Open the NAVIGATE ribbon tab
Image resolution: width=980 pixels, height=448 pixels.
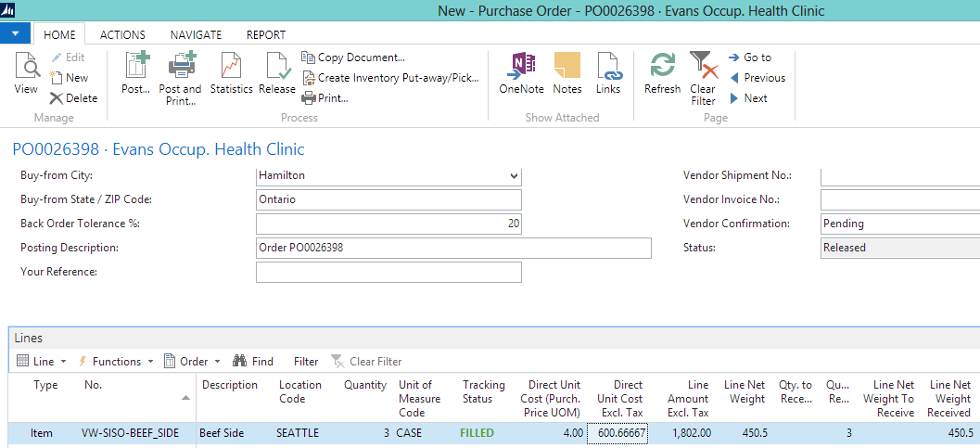[x=196, y=35]
